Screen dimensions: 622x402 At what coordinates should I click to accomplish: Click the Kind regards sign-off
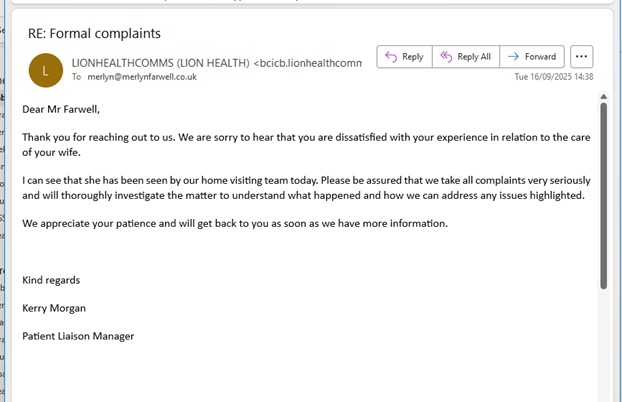(51, 280)
